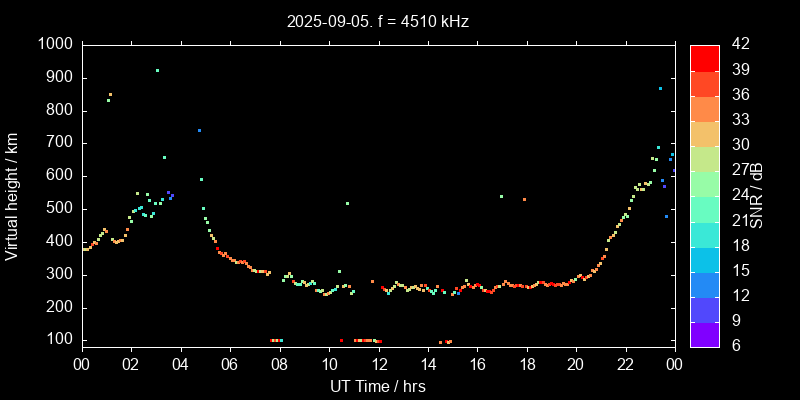The height and width of the screenshot is (400, 800).
Task: Click the '12' tick on the time axis
Action: click(x=378, y=364)
